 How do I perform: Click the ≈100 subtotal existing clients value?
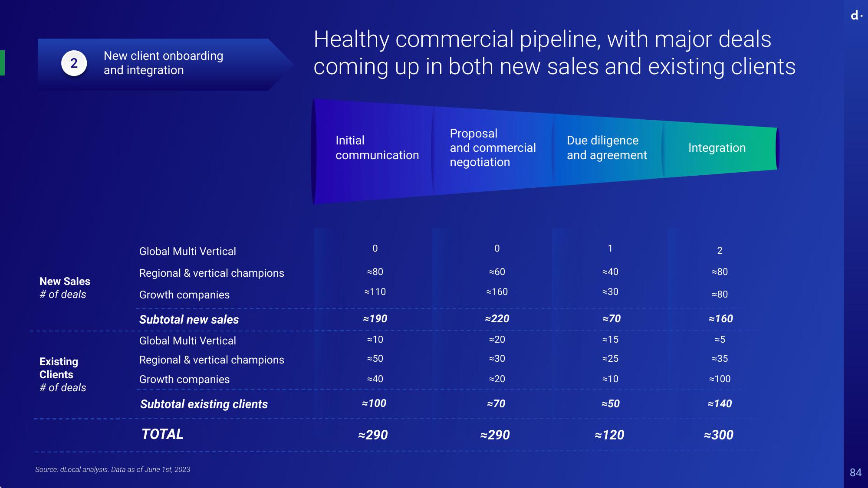[x=374, y=403]
